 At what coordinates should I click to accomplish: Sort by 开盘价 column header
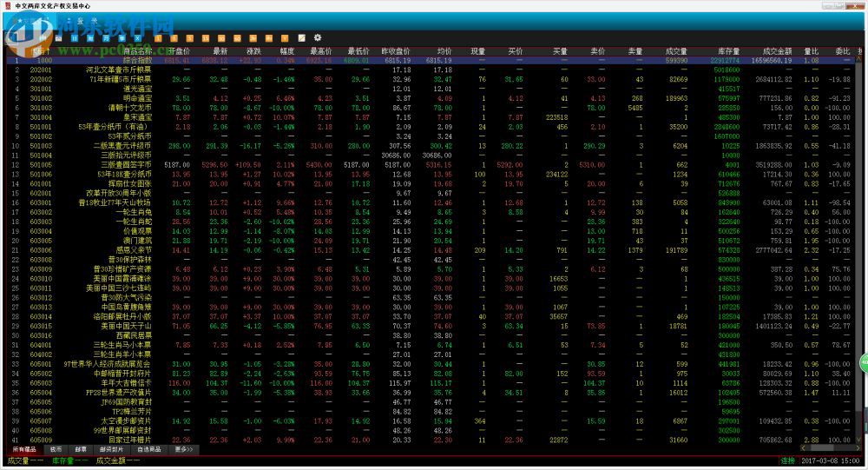pos(179,51)
